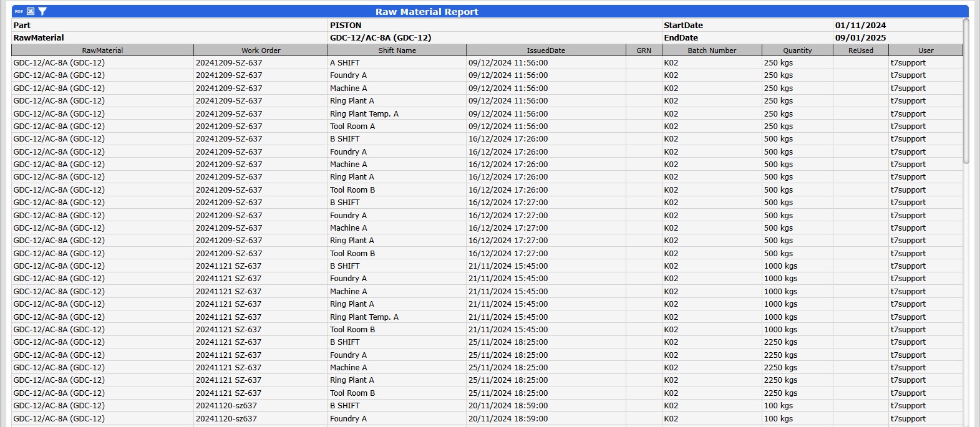Click Ring Plant A cell issued 21/11/2024 15:45:00
The image size is (980, 427).
(396, 304)
